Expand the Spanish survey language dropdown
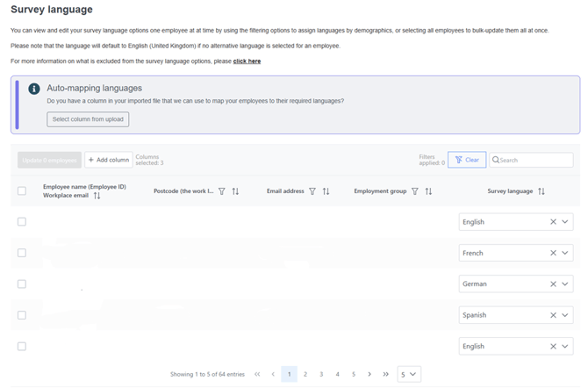The height and width of the screenshot is (388, 588). coord(566,315)
